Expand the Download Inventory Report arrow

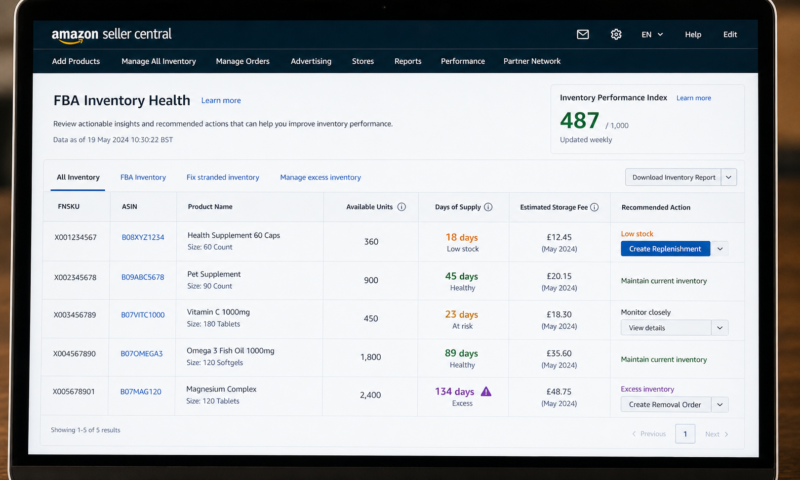[729, 178]
